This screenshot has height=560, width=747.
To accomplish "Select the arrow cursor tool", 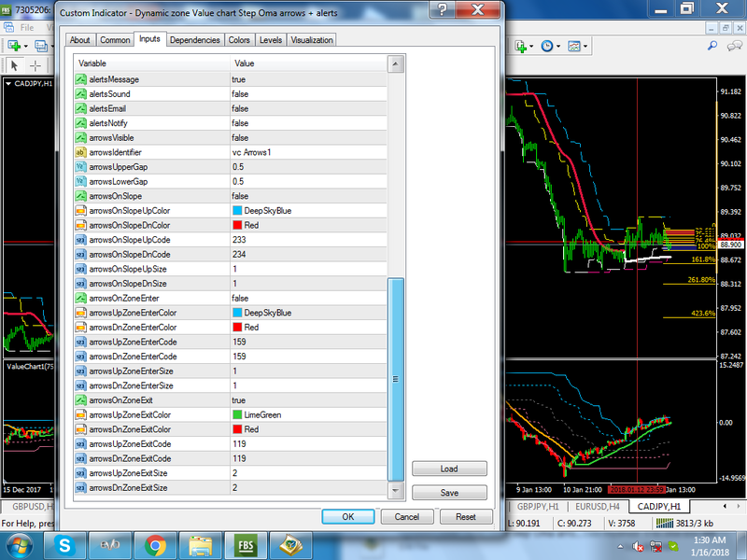I will click(x=15, y=65).
